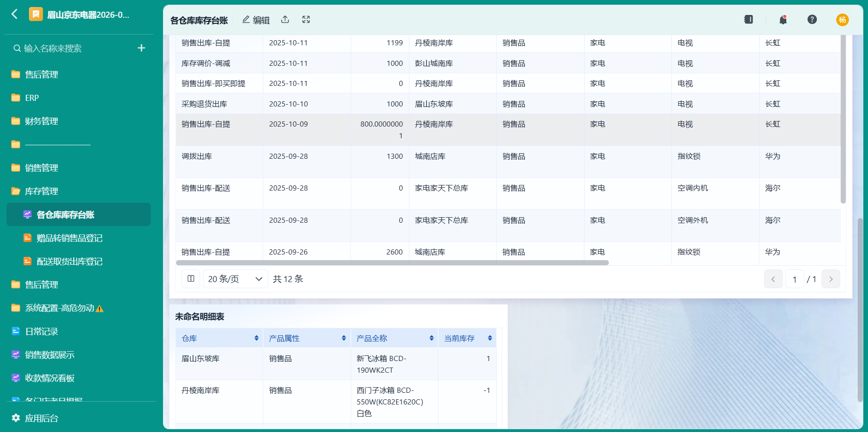Expand the 财务管理 folder label
The width and height of the screenshot is (868, 432).
(42, 121)
